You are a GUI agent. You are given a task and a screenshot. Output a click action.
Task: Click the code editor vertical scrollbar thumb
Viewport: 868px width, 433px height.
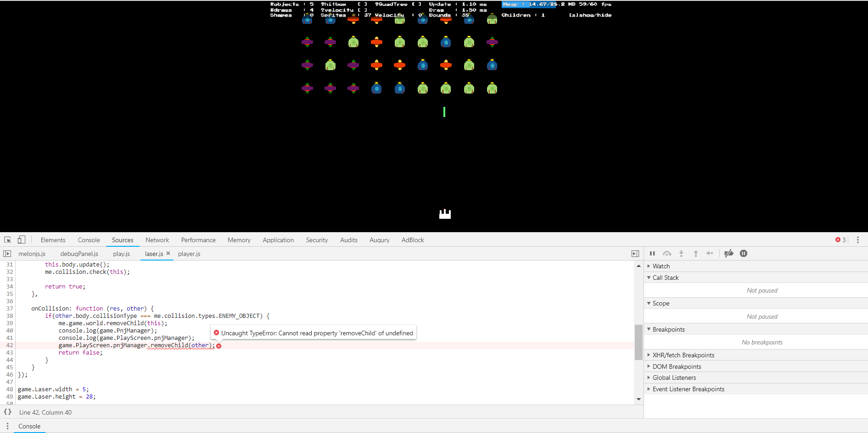point(638,342)
